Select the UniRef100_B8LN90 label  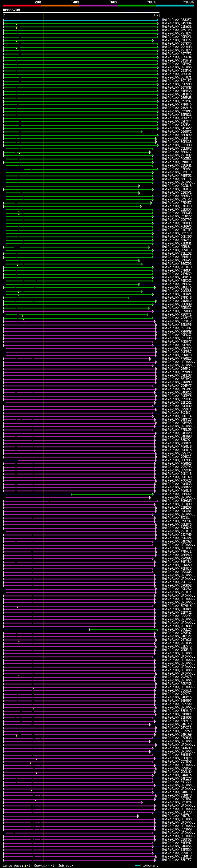(x=177, y=135)
